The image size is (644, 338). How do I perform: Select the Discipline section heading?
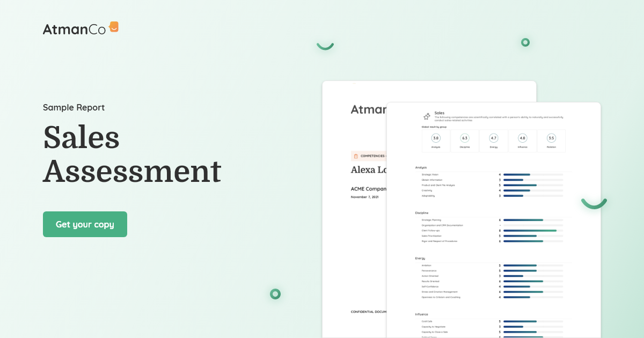coord(422,213)
